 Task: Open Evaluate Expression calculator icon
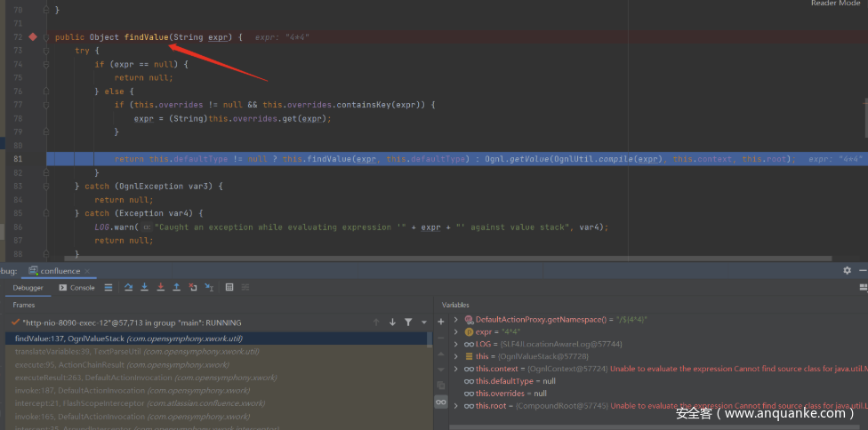click(x=229, y=287)
